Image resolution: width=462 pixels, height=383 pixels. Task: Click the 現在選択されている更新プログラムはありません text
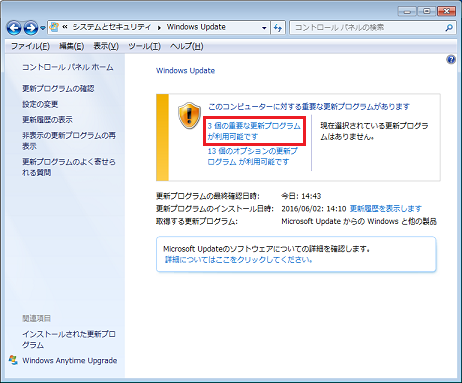pos(374,131)
